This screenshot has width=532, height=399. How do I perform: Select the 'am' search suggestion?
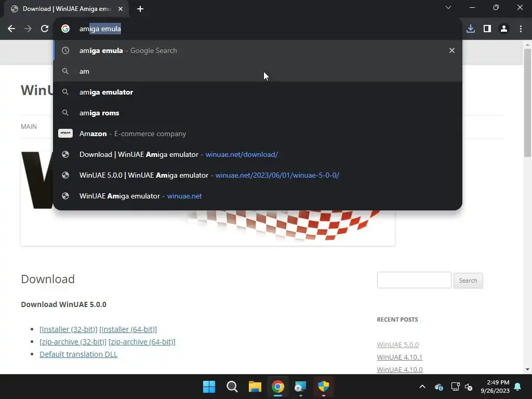tap(258, 71)
